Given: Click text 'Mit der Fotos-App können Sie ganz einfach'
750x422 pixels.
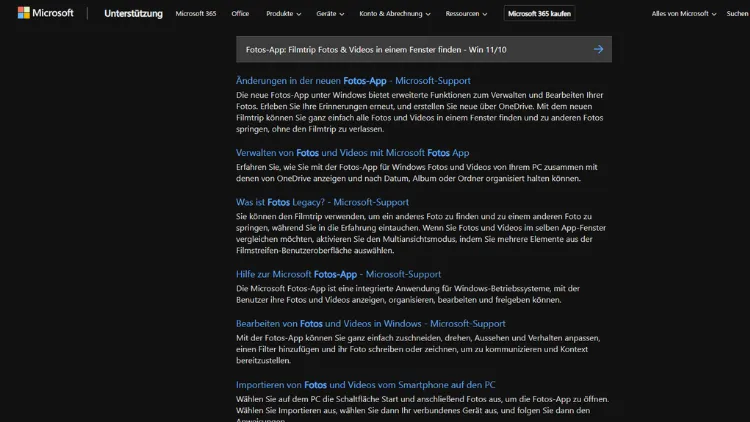Looking at the screenshot, I should point(418,349).
